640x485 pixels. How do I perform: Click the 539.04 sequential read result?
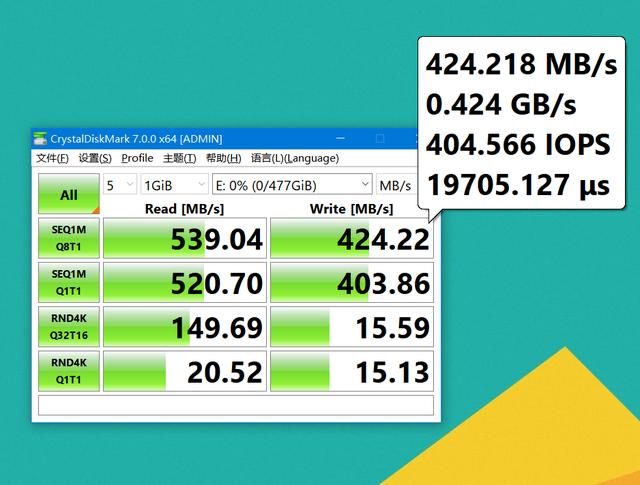(x=185, y=238)
